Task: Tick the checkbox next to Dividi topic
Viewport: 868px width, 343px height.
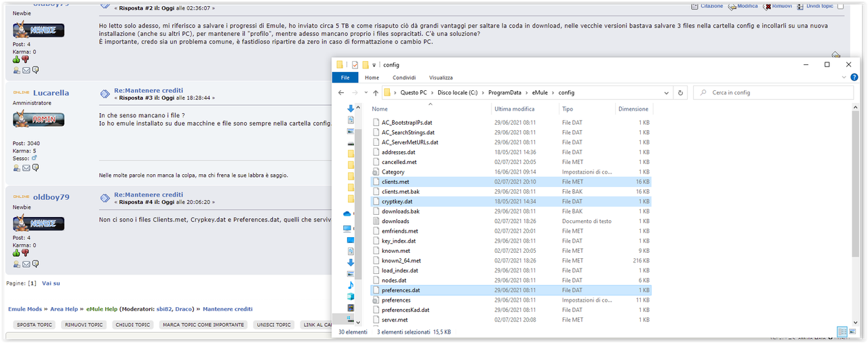Action: point(841,6)
